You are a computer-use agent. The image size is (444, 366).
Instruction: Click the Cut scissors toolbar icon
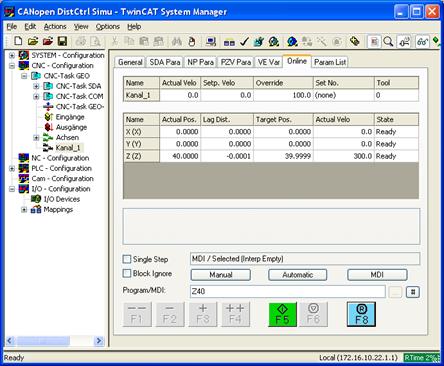(x=114, y=41)
